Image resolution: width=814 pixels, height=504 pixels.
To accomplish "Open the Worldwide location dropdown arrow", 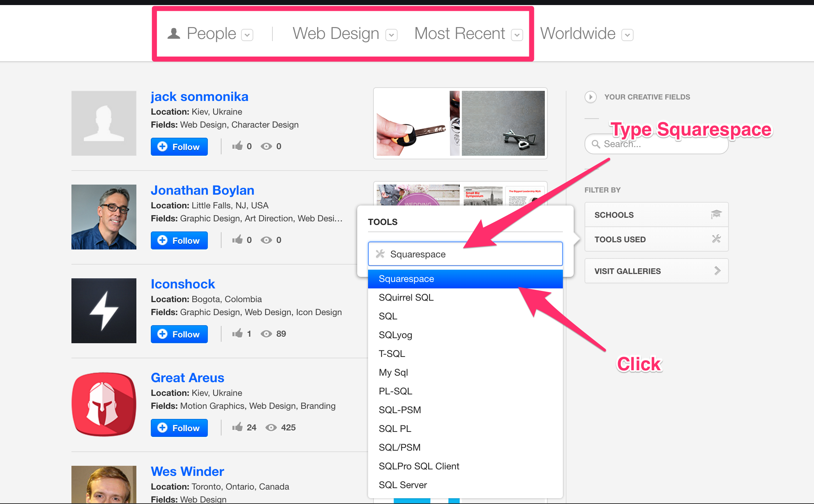I will tap(627, 35).
